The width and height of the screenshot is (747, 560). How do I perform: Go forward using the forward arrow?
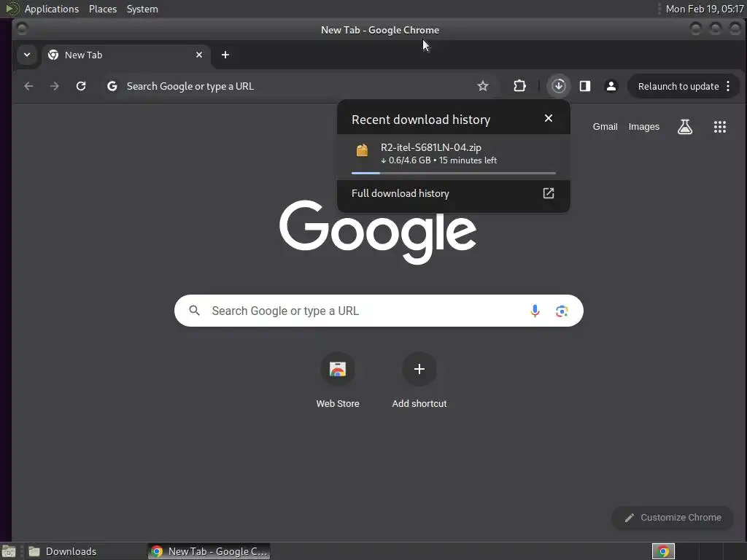[55, 86]
